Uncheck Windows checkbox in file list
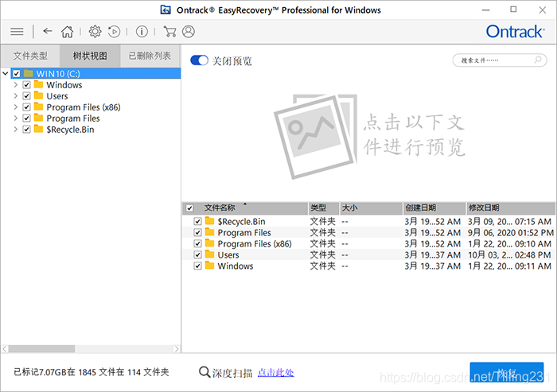Viewport: 557px width, 392px height. click(198, 266)
